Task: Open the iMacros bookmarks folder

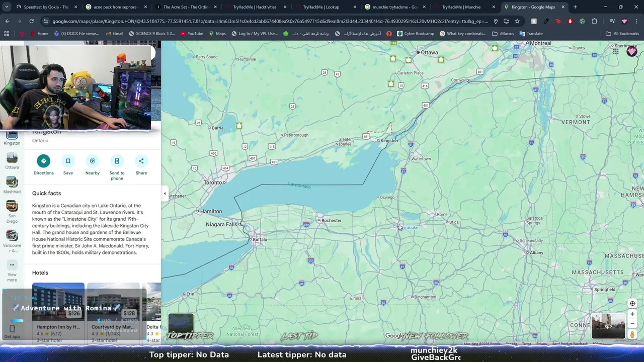Action: tap(503, 34)
